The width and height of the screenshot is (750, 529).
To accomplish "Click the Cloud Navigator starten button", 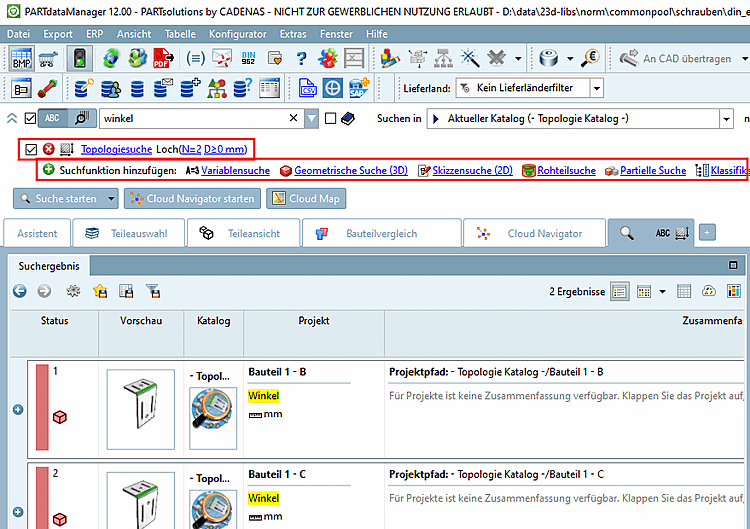I will [x=192, y=198].
